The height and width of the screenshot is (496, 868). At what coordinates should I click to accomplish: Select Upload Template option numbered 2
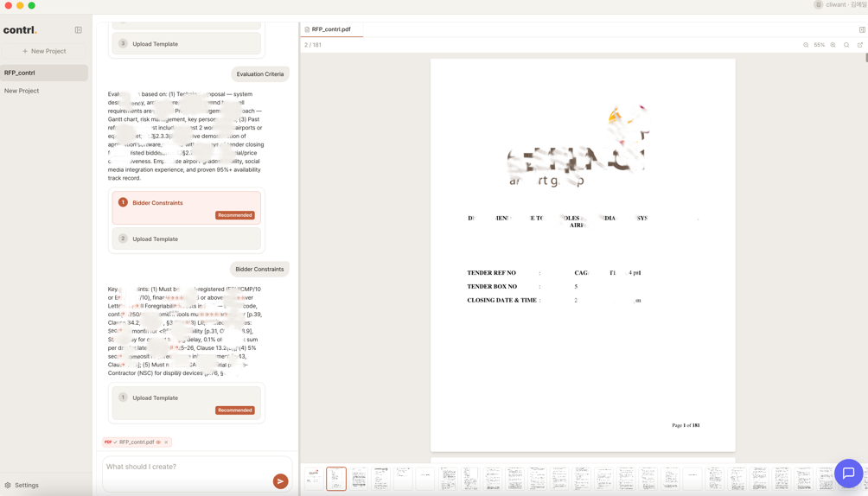click(187, 238)
